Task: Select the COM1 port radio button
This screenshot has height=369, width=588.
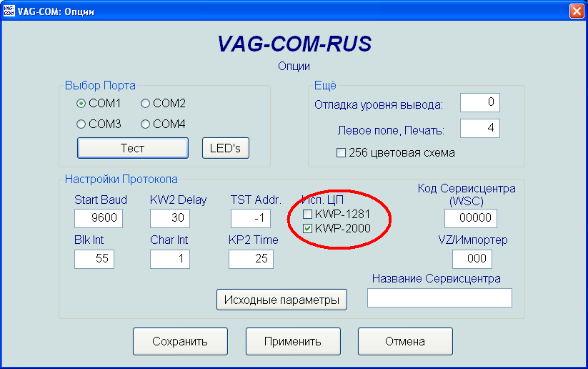Action: tap(81, 103)
